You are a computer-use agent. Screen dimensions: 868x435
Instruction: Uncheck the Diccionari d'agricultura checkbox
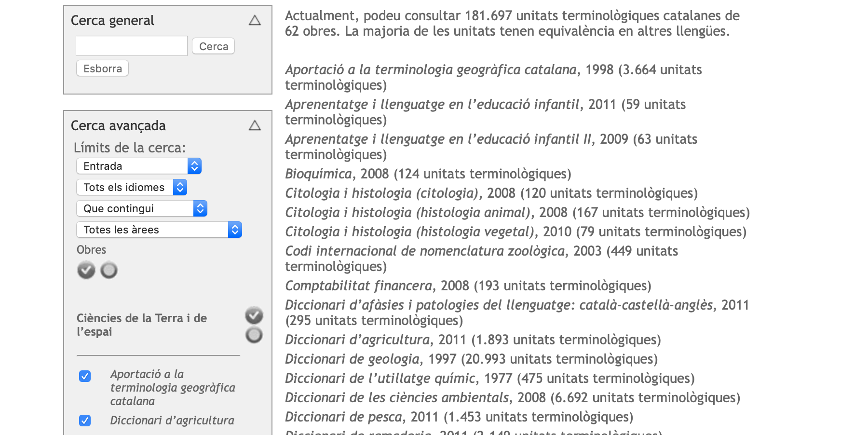[x=85, y=421]
